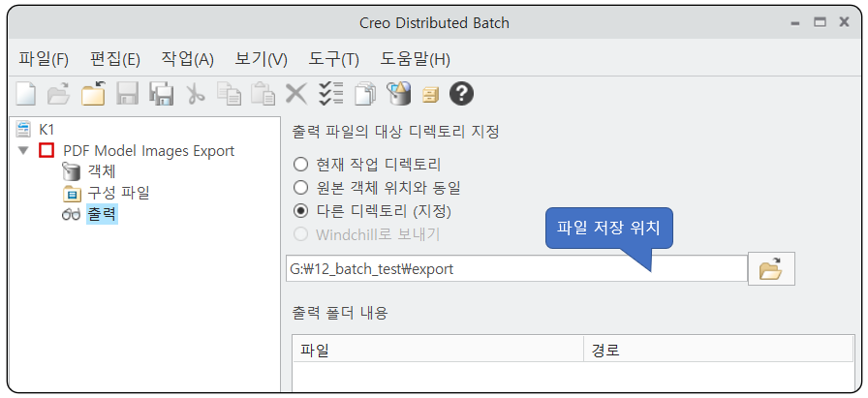Select PDF Model Images Export tree label

[148, 150]
